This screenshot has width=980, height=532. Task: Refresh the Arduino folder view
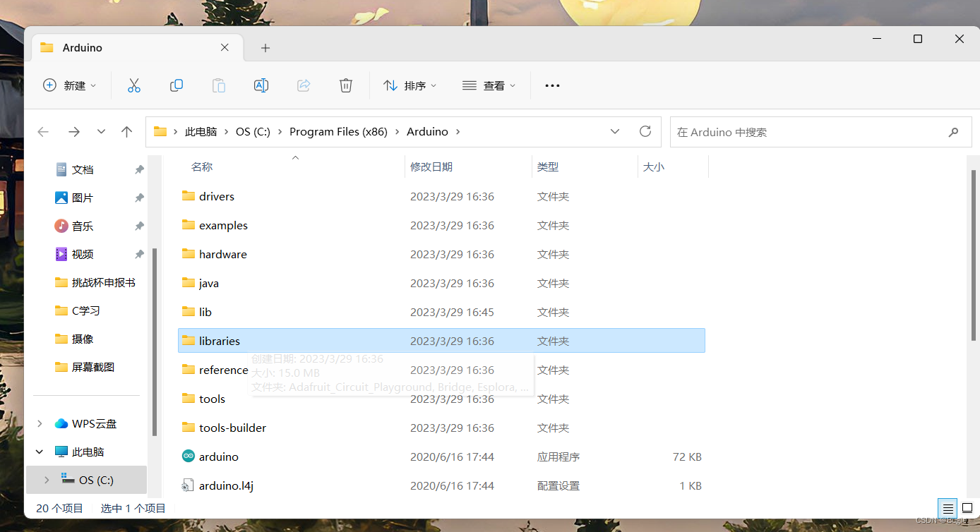click(x=645, y=131)
